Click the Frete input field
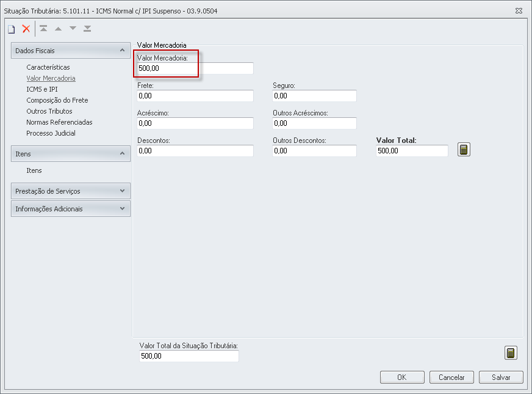The width and height of the screenshot is (532, 394). click(195, 96)
